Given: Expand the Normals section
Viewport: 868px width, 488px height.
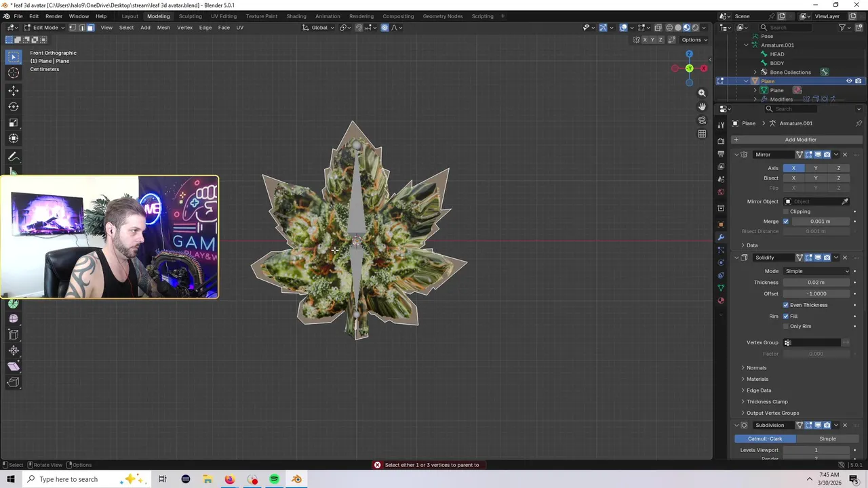Looking at the screenshot, I should click(x=756, y=368).
